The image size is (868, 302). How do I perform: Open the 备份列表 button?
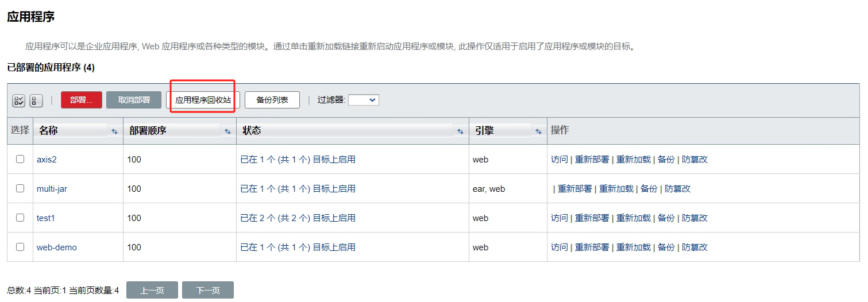click(x=272, y=100)
